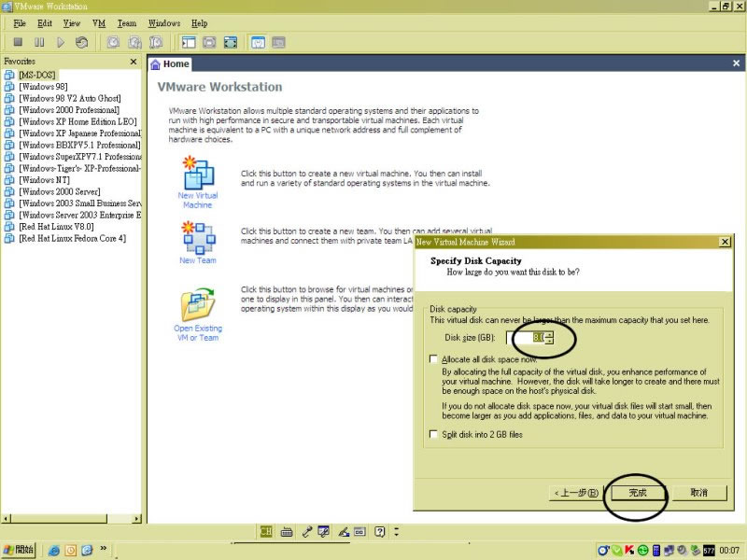
Task: Click the Full Screen toolbar icon
Action: (230, 42)
